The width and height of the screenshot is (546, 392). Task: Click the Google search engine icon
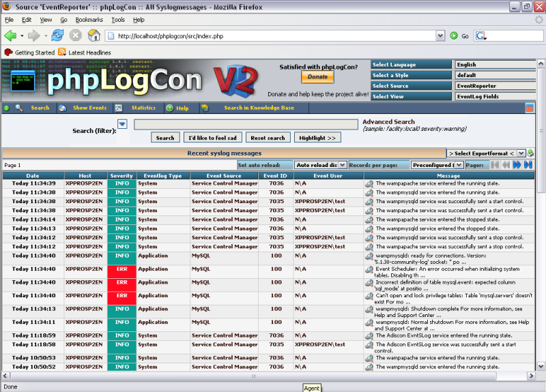pos(481,36)
